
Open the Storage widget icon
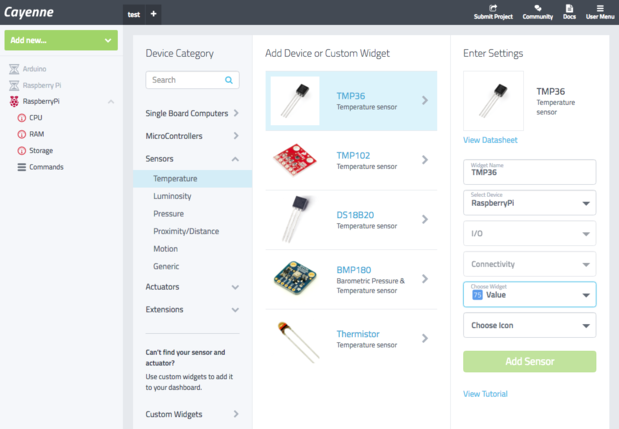22,151
